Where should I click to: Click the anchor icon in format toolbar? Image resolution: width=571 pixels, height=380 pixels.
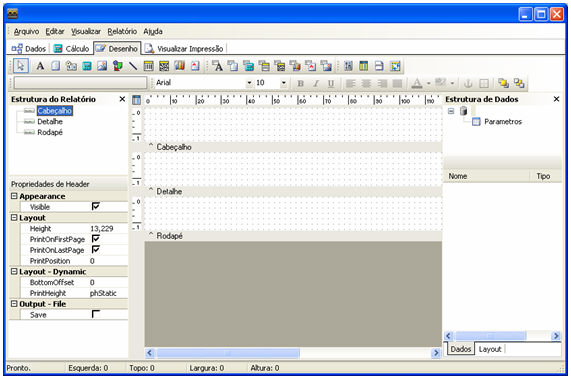tap(468, 83)
